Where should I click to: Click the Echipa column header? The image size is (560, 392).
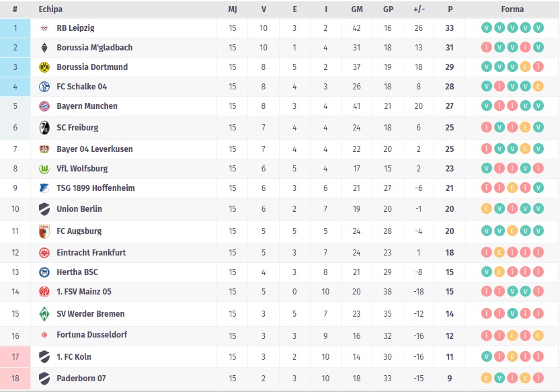(51, 9)
